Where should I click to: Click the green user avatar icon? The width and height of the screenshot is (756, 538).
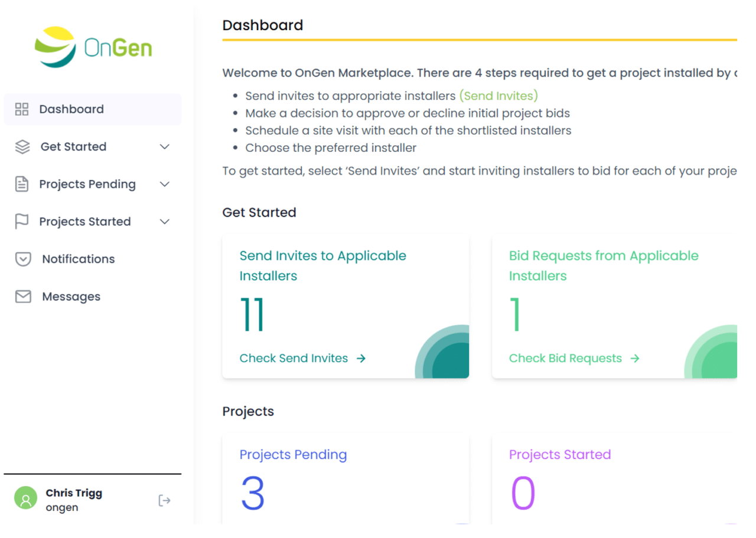coord(25,500)
